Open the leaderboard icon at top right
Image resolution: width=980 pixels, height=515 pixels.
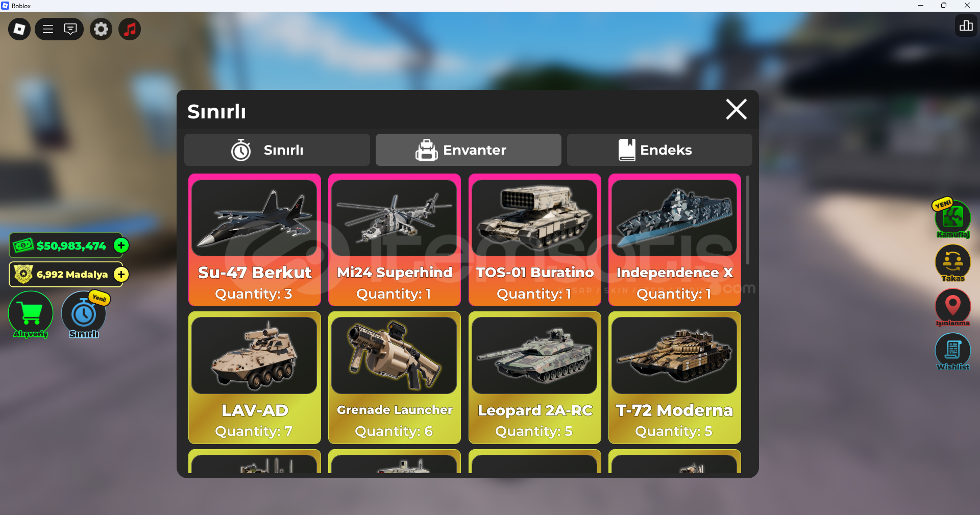click(966, 26)
